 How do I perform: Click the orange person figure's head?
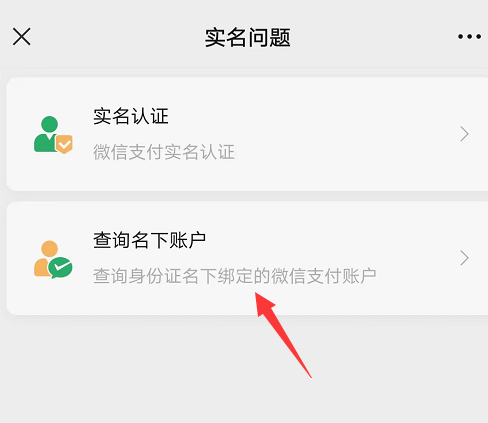(49, 249)
